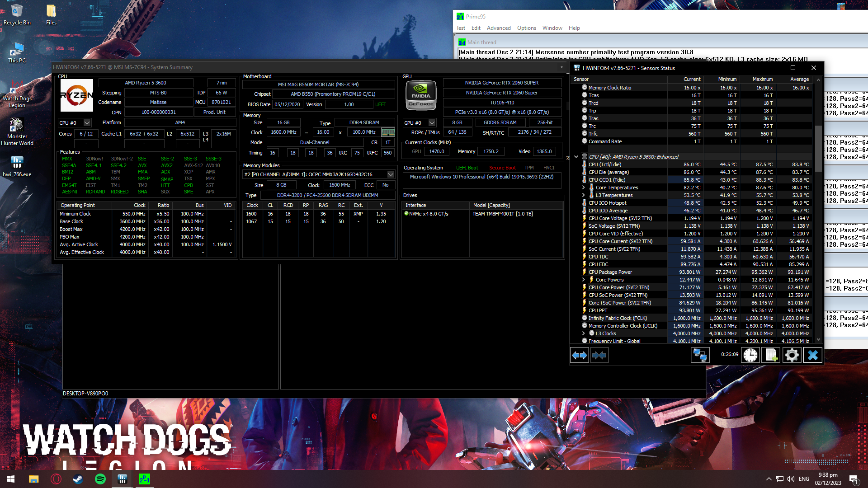Click the NVIDIA GeForce logo in System Summary

pos(421,95)
